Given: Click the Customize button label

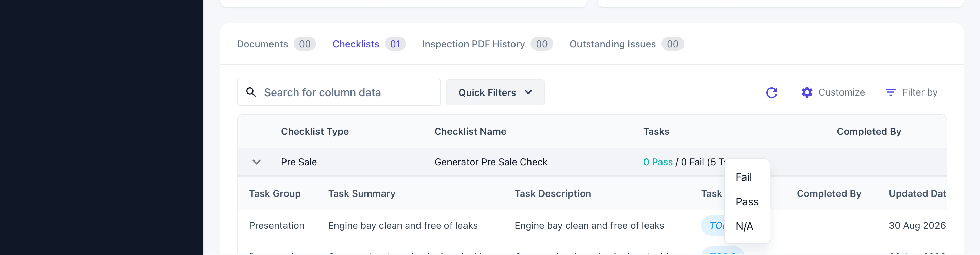Looking at the screenshot, I should [842, 92].
